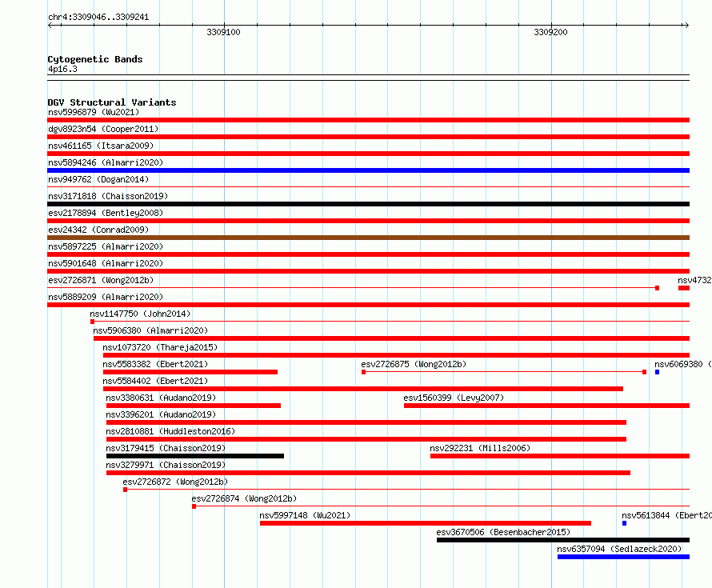Click the 3309100 ruler position label
Screen dimensions: 712x588
tap(223, 32)
